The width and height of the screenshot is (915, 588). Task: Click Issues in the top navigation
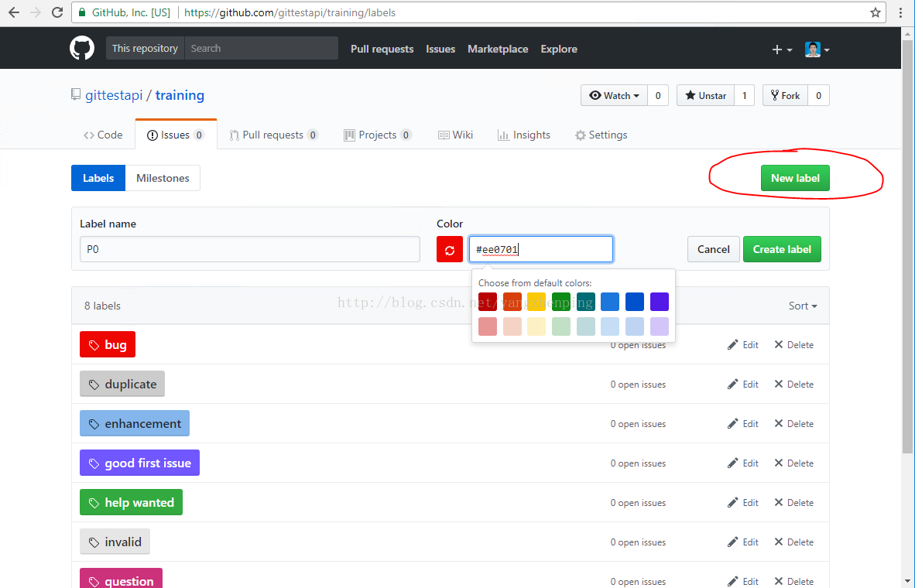click(440, 49)
